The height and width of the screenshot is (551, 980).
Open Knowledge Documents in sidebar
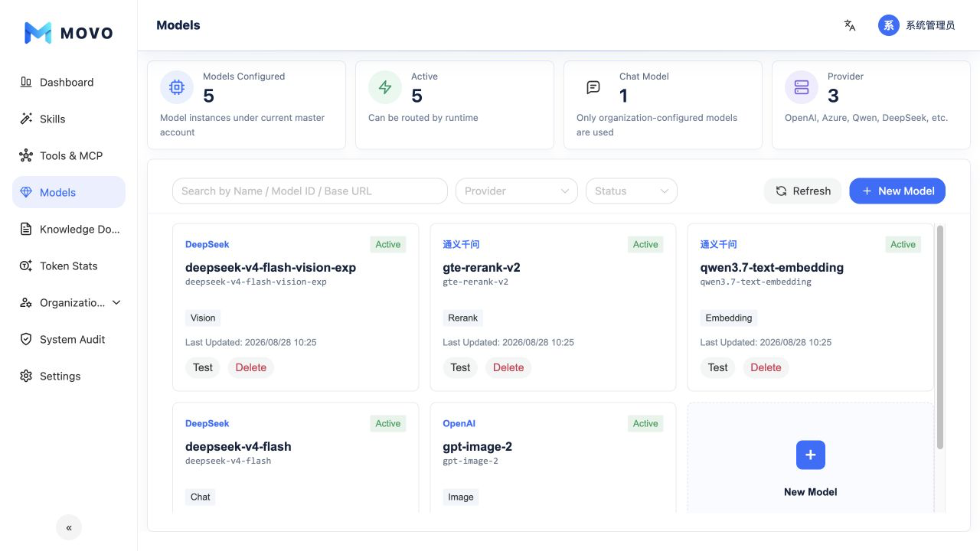click(69, 229)
